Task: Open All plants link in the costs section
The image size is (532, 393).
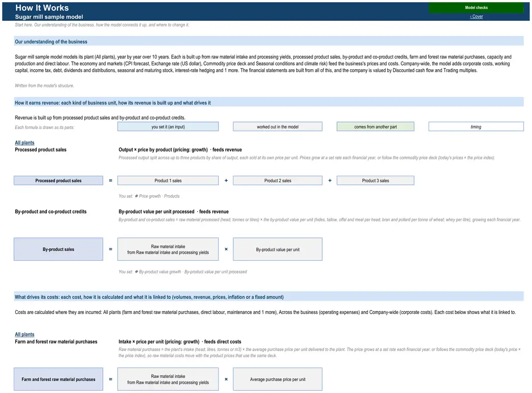Action: pos(25,334)
